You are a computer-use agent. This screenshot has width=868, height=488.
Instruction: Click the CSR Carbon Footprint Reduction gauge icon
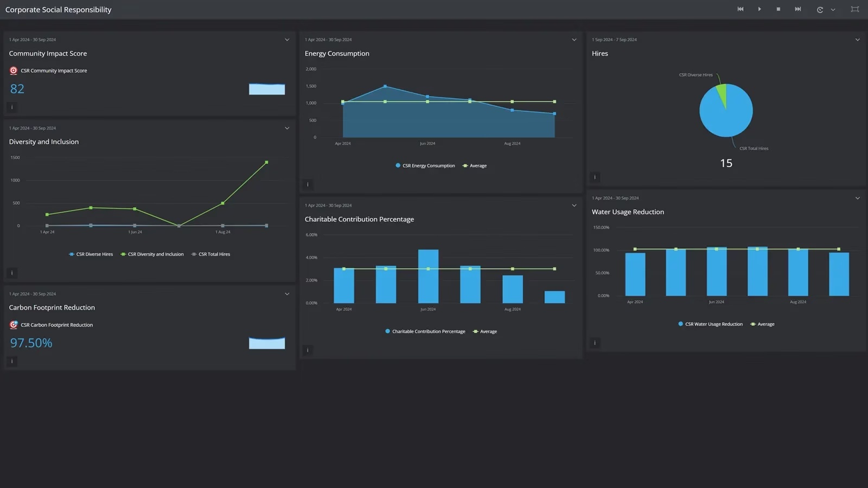pos(13,324)
